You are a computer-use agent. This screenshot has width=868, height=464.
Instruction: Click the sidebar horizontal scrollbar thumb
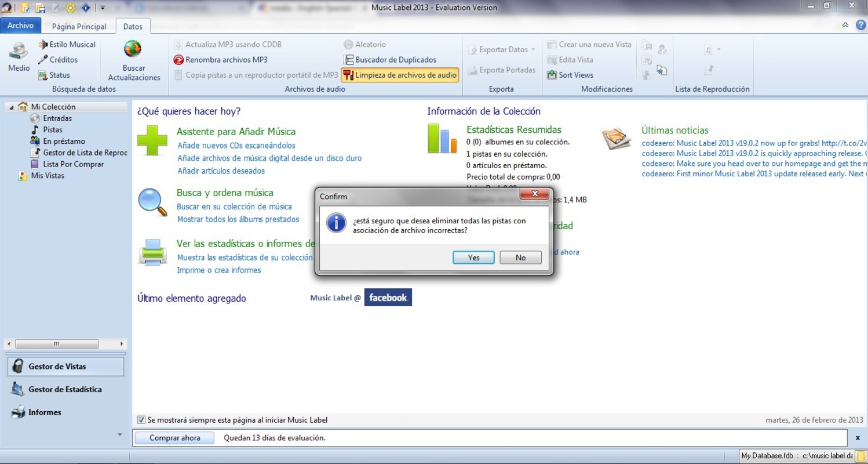[x=57, y=344]
